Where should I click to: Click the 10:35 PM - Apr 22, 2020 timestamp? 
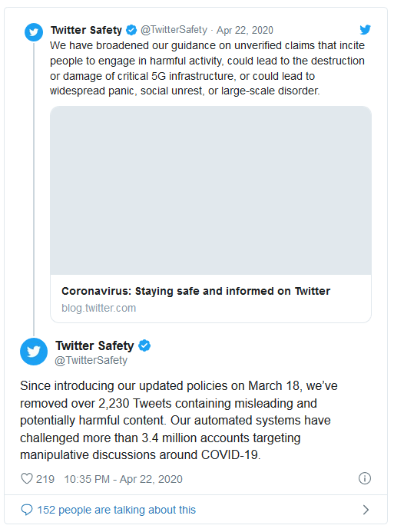123,479
